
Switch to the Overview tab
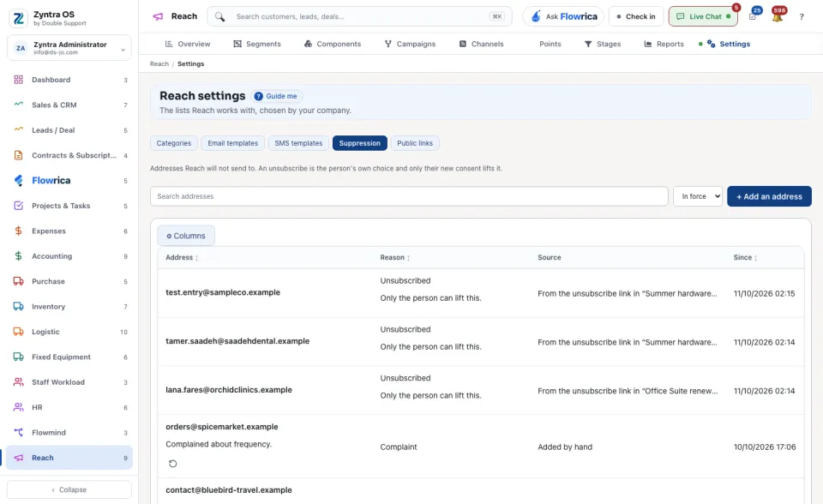tap(188, 44)
